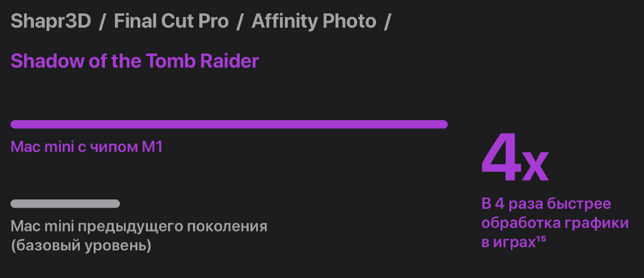
Task: Click the '(базовый уровень)' text
Action: click(81, 246)
